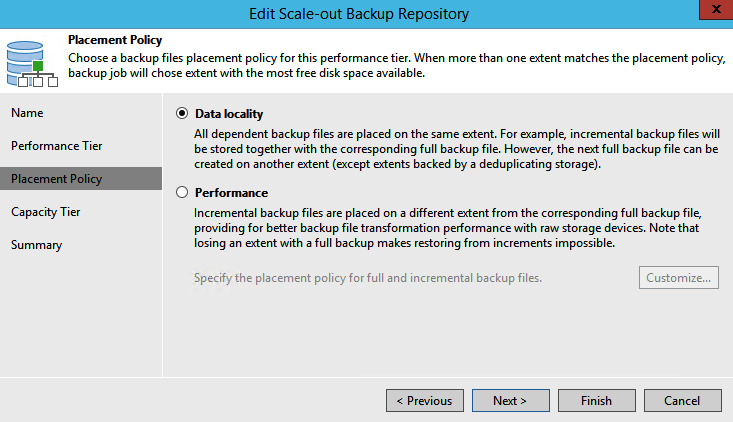Click the dialog title bar text
Viewport: 733px width, 422px height.
pos(359,14)
